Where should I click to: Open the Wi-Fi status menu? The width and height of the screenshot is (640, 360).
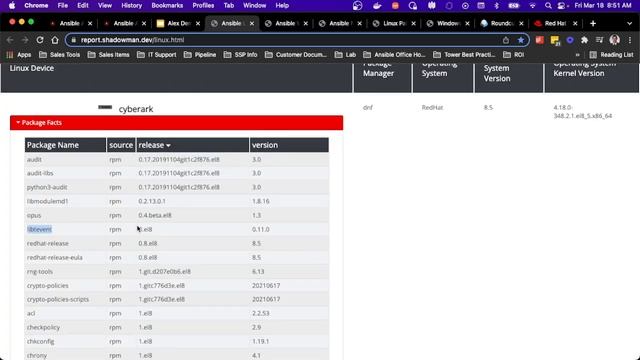[x=532, y=5]
